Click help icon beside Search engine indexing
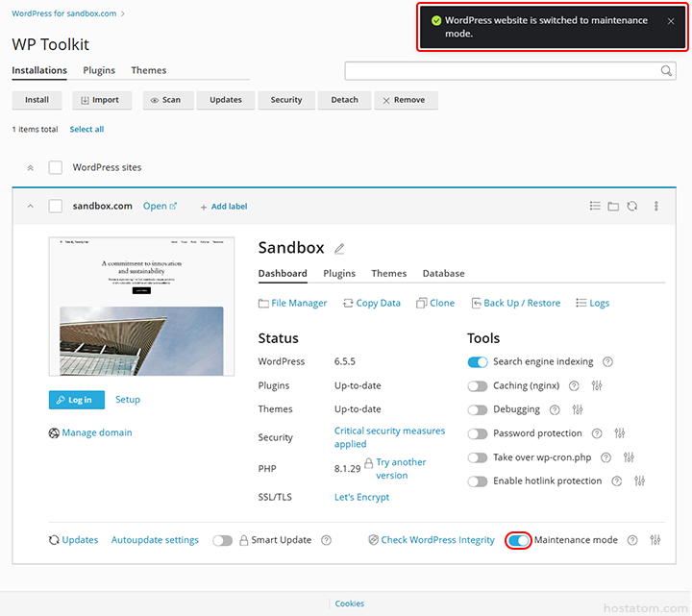This screenshot has height=616, width=692. coord(607,362)
